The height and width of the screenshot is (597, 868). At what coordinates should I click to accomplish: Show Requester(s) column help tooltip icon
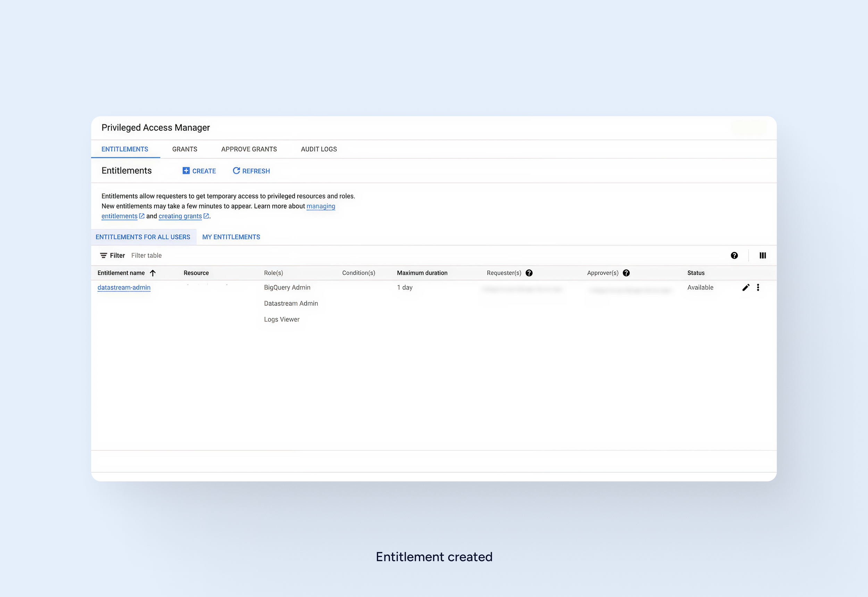pos(529,273)
